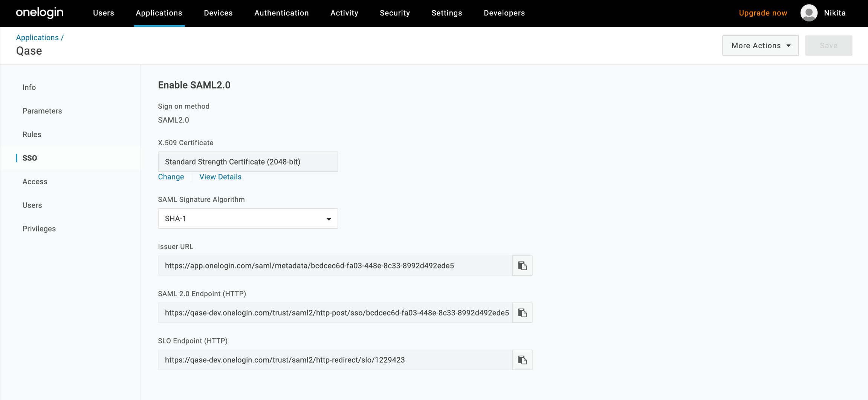The height and width of the screenshot is (400, 868).
Task: Click the OneLogin logo
Action: (40, 13)
